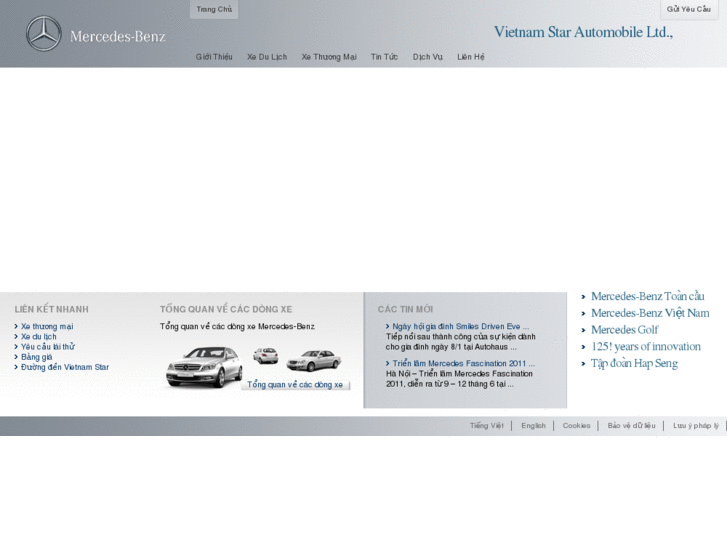Screen dimensions: 727x545
Task: Click text Tổng quan về các dòng xe Mercedes-Benz
Action: coord(237,327)
